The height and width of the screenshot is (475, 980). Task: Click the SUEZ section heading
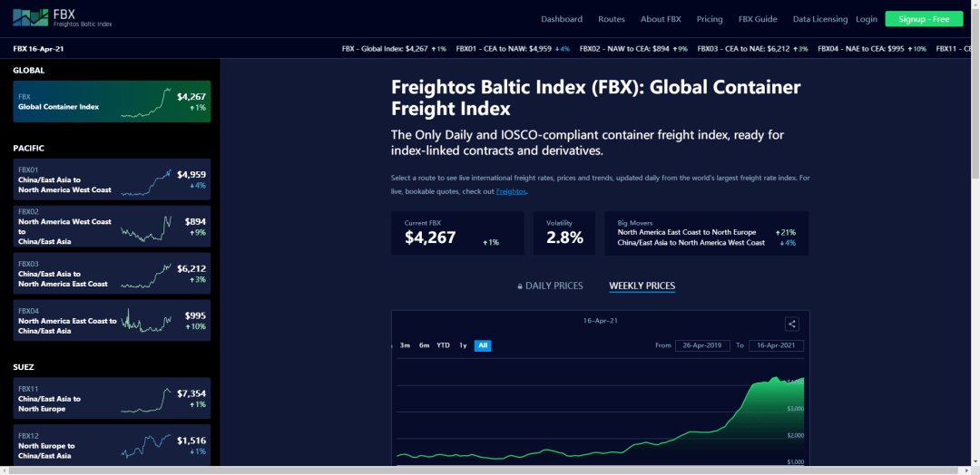coord(24,368)
